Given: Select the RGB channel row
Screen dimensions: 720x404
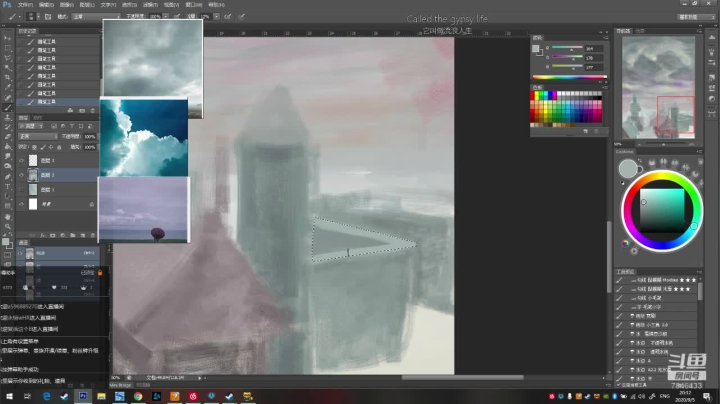Looking at the screenshot, I should pyautogui.click(x=57, y=253).
